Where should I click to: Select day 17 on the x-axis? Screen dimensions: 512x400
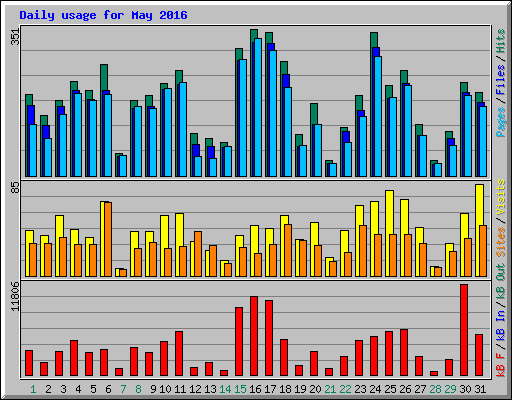click(x=270, y=389)
